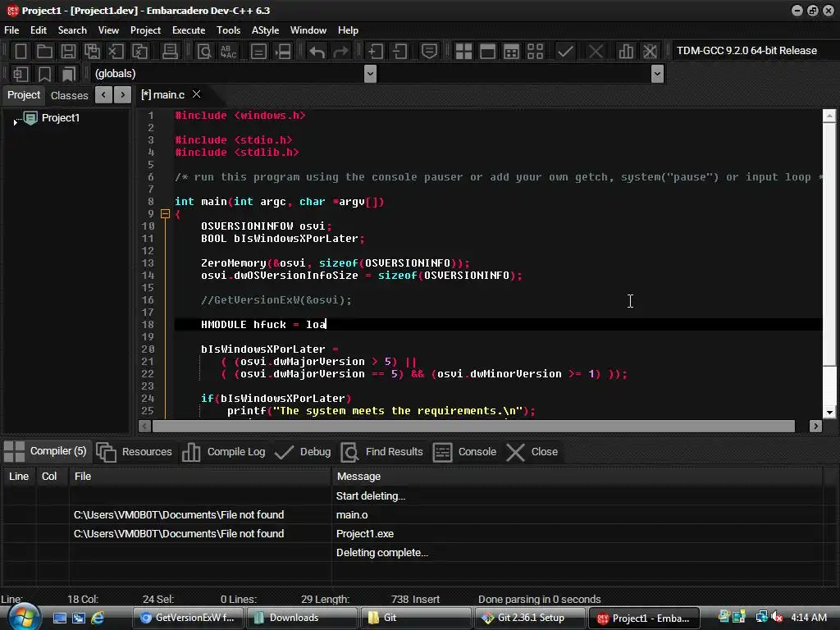Click the editor vertical scrollbar down arrow
Image resolution: width=840 pixels, height=630 pixels.
[x=829, y=413]
